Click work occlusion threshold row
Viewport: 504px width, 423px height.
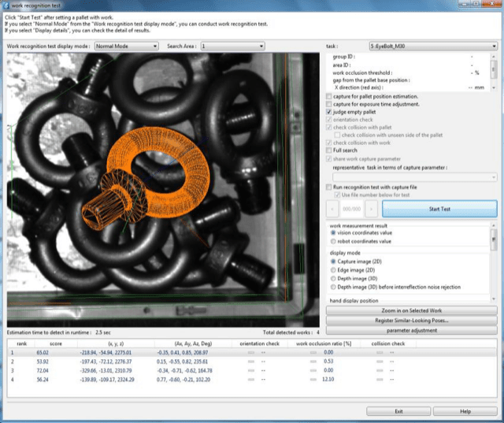(406, 72)
